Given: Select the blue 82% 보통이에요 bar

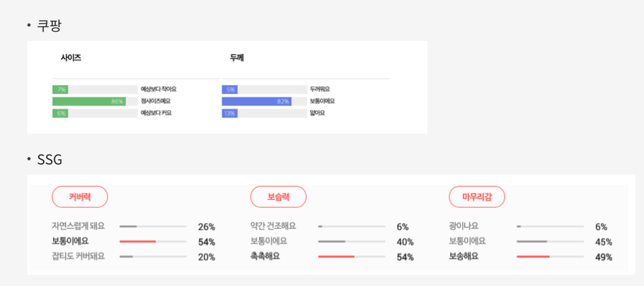Looking at the screenshot, I should (257, 101).
